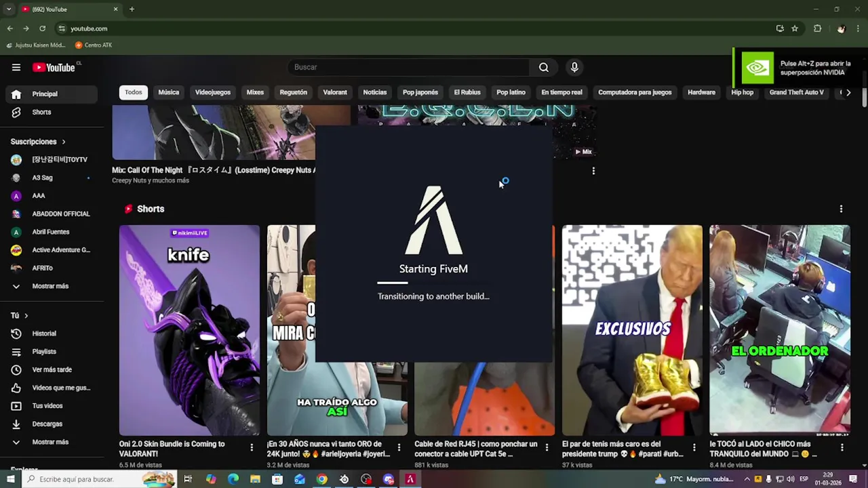Open the Jujutsu Kaisen bookmark
Viewport: 868px width, 488px height.
(35, 45)
